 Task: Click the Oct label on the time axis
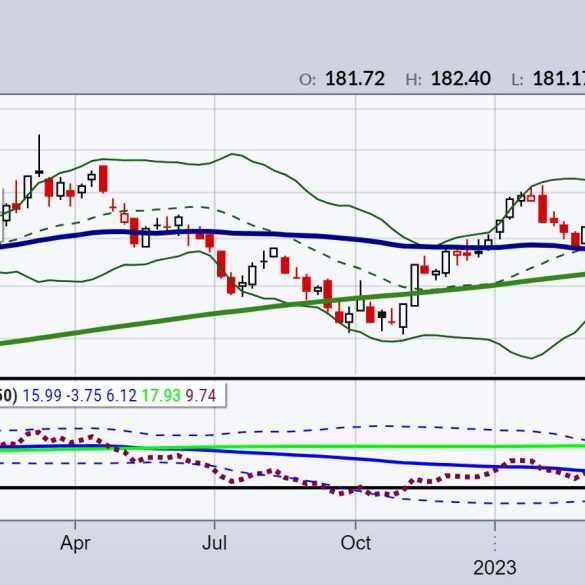tap(355, 543)
